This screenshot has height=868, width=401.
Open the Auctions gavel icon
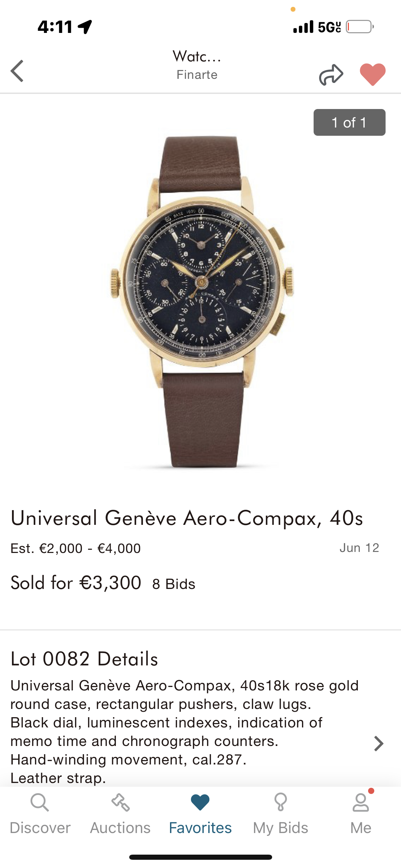(120, 803)
